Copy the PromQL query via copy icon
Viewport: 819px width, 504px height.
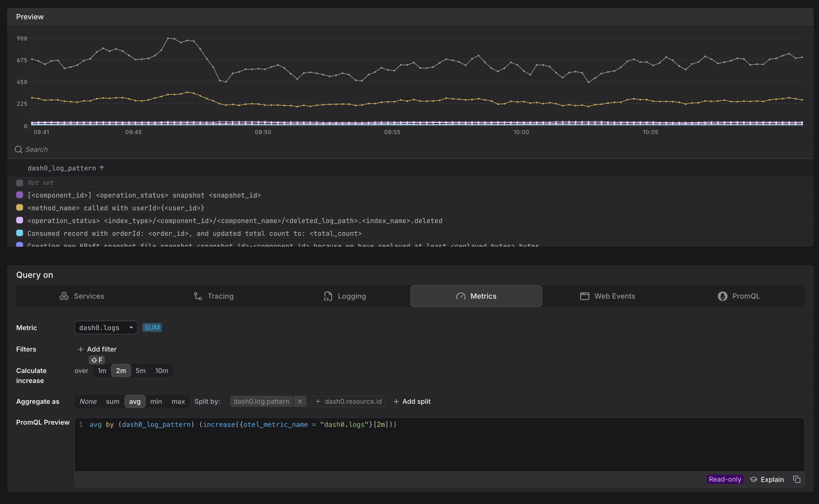click(797, 479)
